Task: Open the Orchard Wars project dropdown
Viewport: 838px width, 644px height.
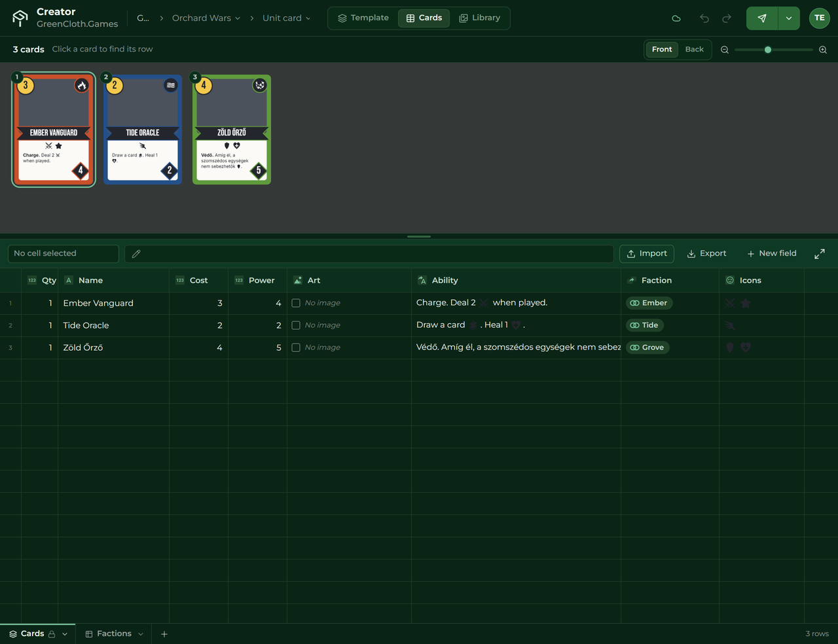Action: pyautogui.click(x=206, y=18)
